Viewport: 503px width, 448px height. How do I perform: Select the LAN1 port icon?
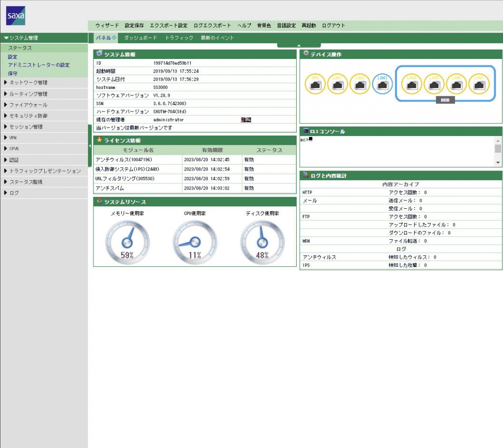click(x=337, y=84)
